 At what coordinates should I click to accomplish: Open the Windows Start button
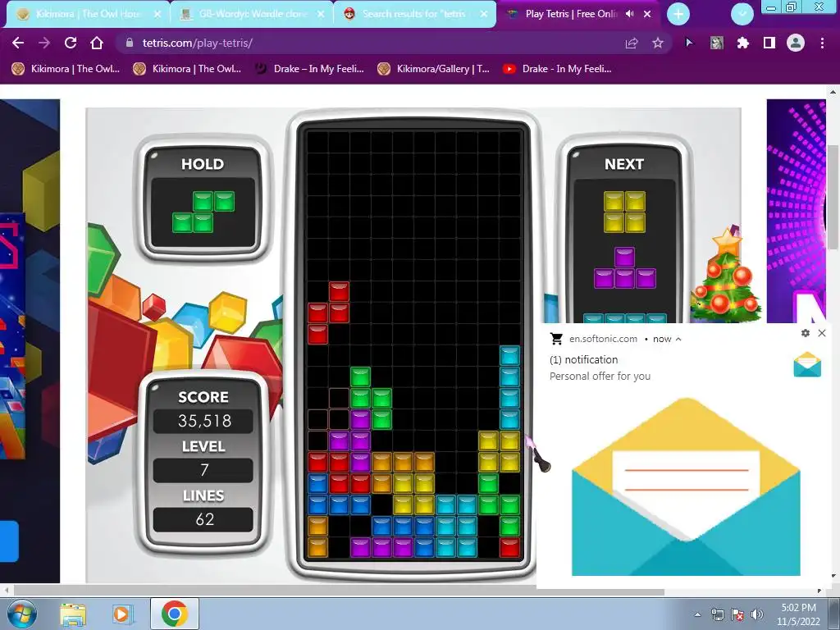point(21,614)
